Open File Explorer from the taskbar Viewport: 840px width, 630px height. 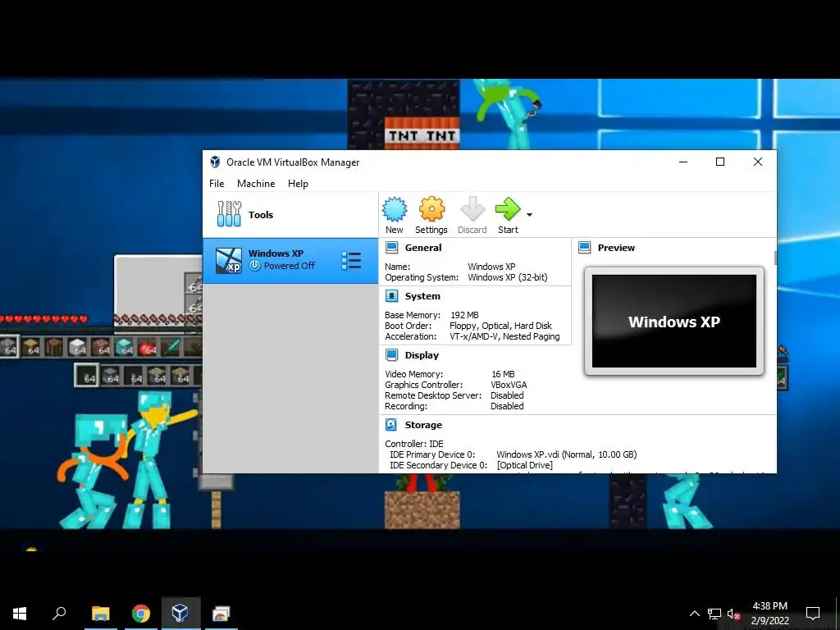coord(100,614)
